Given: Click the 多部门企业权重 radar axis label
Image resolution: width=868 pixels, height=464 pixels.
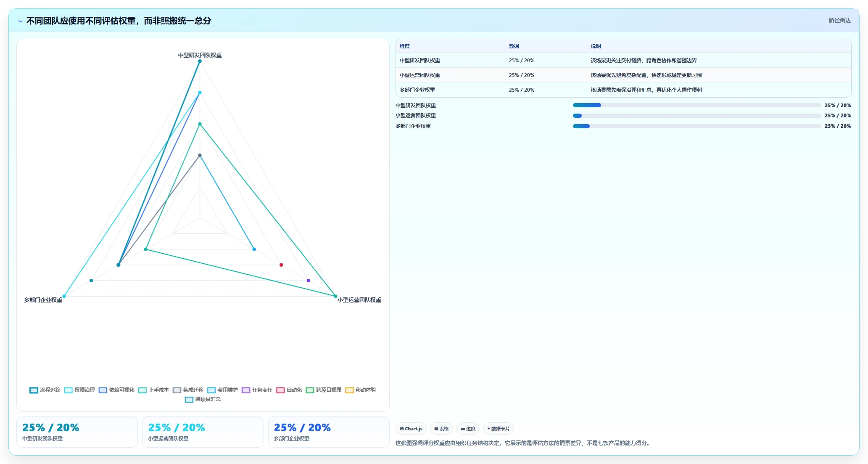Looking at the screenshot, I should pos(43,300).
